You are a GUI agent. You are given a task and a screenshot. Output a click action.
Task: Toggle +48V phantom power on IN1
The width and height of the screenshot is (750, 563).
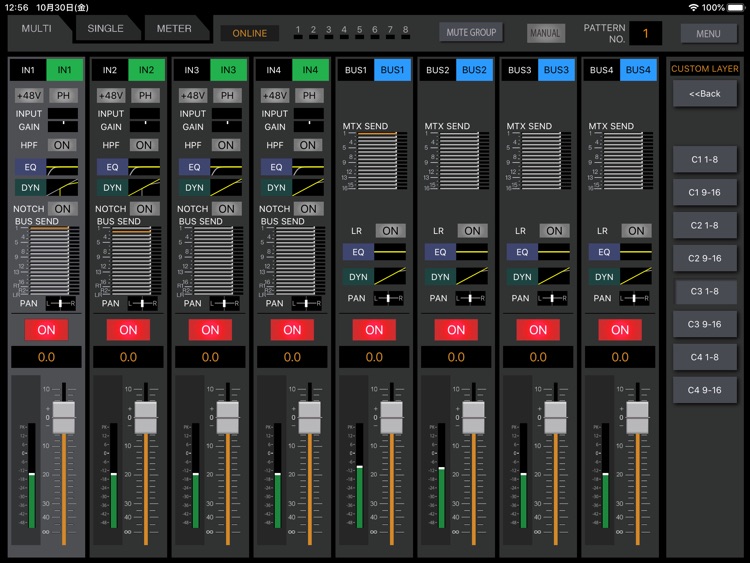[29, 96]
